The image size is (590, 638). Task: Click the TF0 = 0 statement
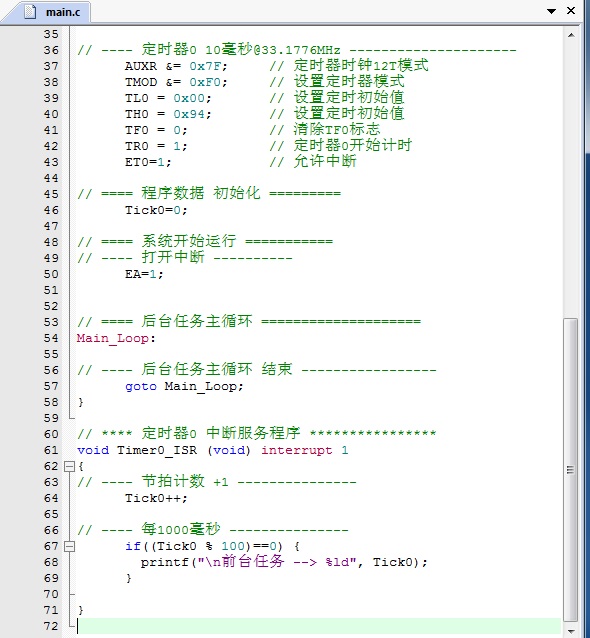point(156,130)
